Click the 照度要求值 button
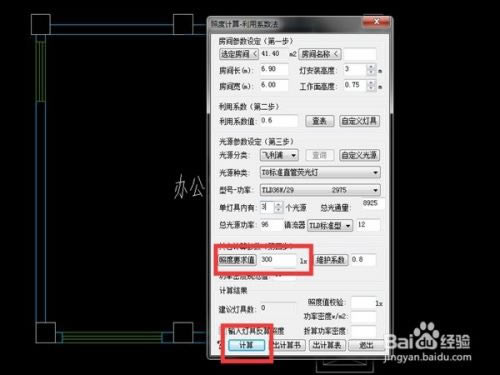This screenshot has height=375, width=500. [237, 260]
